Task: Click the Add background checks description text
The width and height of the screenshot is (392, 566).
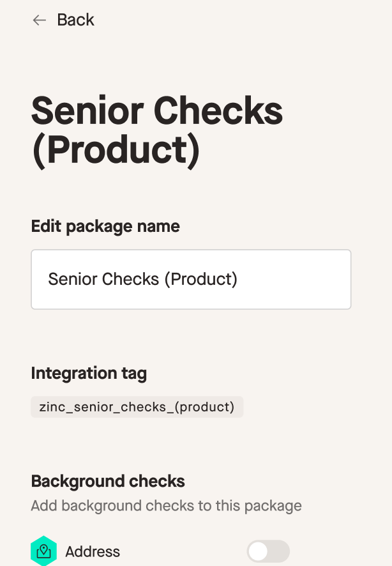Action: tap(166, 505)
